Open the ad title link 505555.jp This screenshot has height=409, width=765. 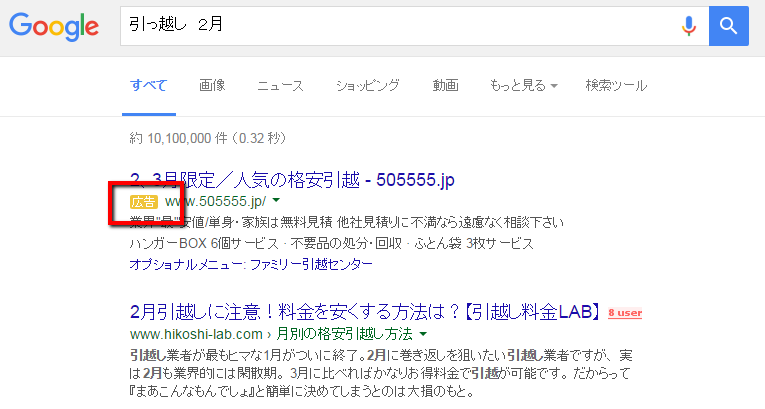coord(292,180)
